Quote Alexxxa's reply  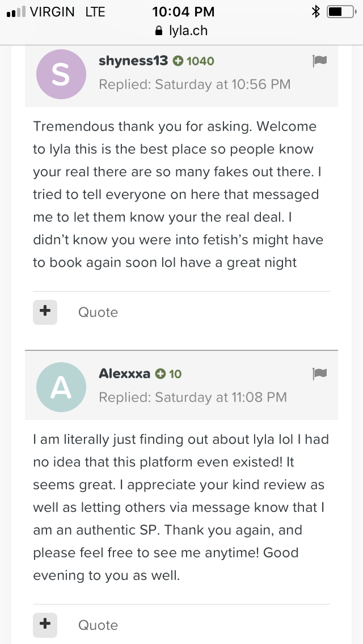pos(98,625)
